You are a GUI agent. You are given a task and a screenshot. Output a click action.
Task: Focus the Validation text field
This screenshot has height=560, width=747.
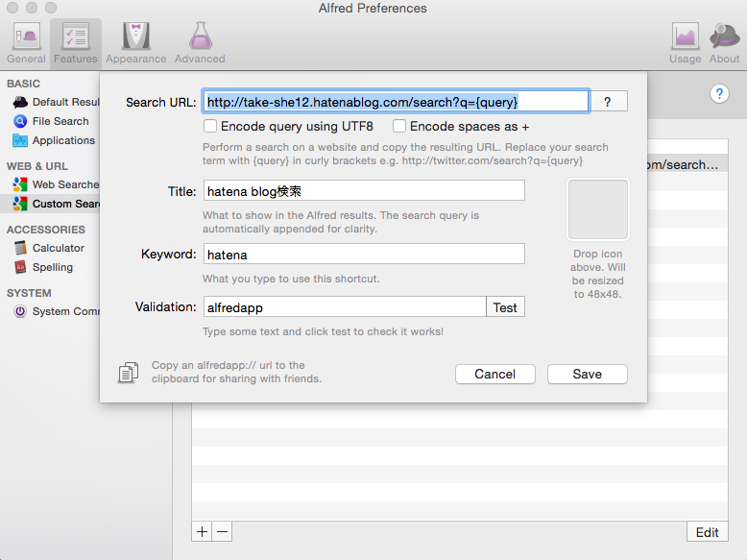[x=345, y=307]
